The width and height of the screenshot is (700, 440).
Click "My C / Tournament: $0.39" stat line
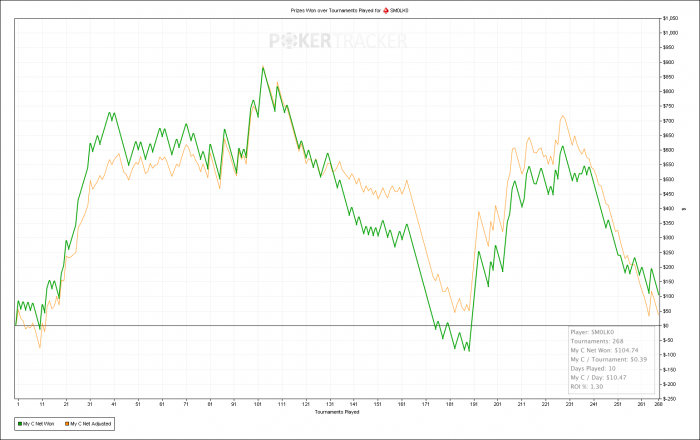pos(609,359)
